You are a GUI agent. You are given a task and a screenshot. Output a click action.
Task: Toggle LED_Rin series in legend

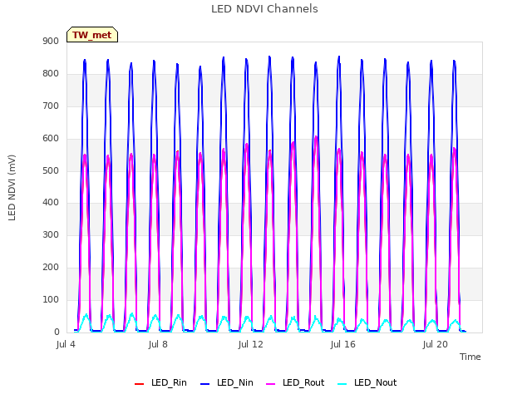160,382
